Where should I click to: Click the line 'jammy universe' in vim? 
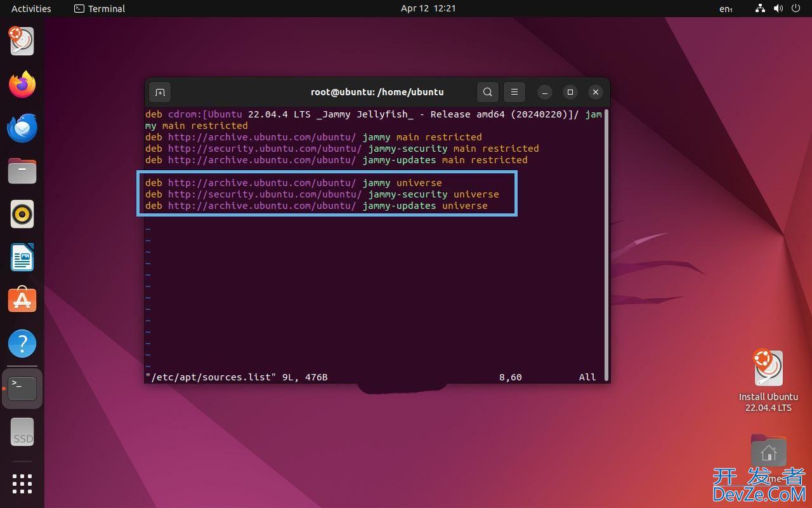pos(294,183)
